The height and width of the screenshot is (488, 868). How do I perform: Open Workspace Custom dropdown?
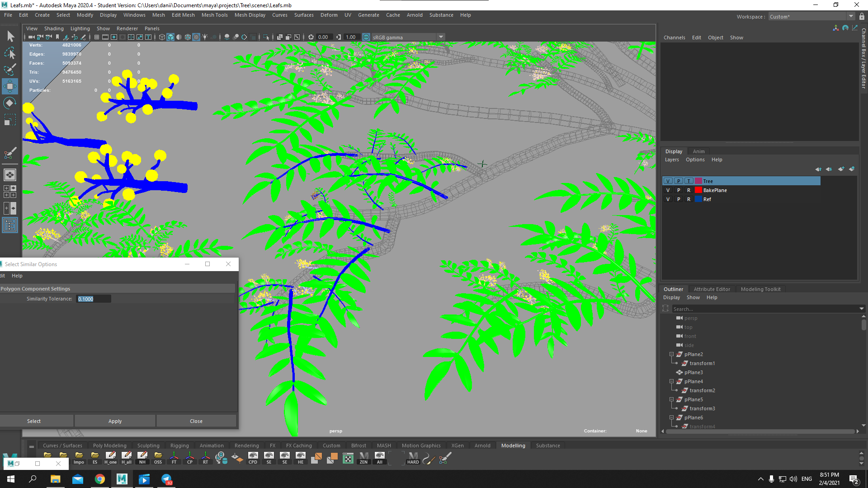(811, 17)
